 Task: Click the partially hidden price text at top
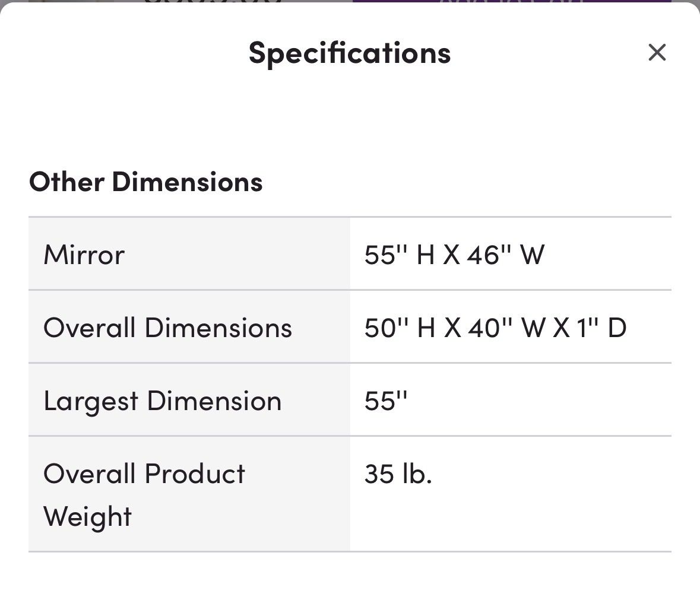click(214, 3)
